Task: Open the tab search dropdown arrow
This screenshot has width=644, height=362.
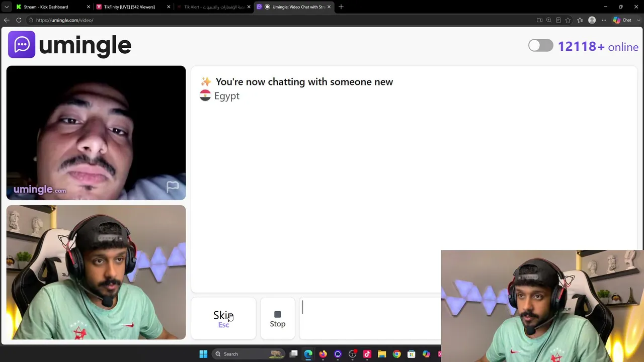Action: [7, 7]
